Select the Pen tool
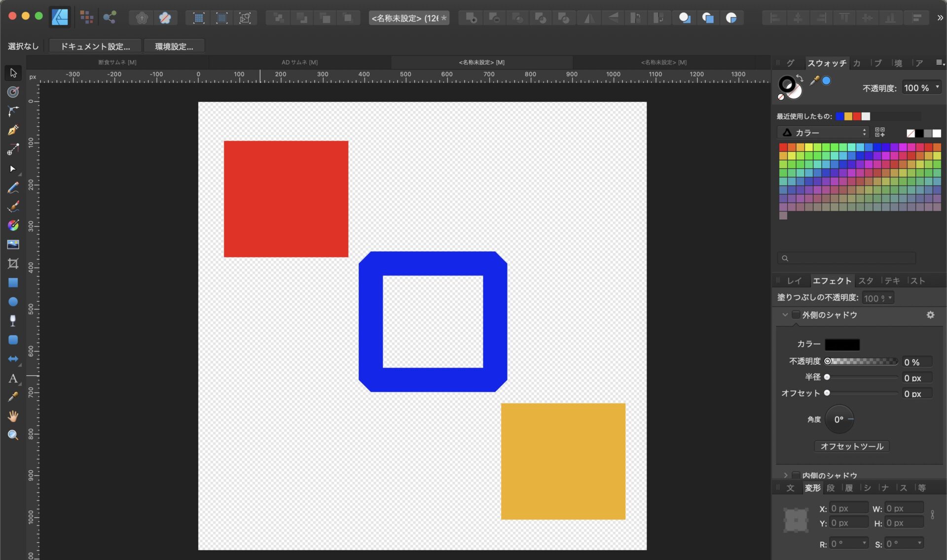This screenshot has width=947, height=560. [x=13, y=130]
